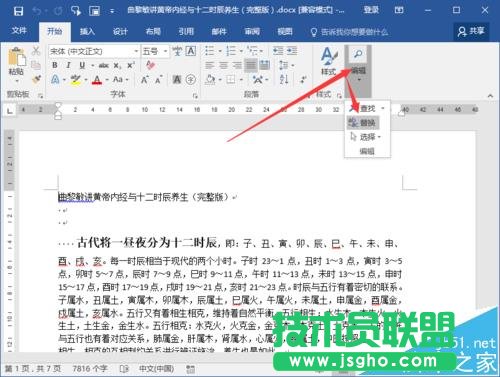The height and width of the screenshot is (377, 500).
Task: Click the Save icon in the title bar
Action: 18,11
